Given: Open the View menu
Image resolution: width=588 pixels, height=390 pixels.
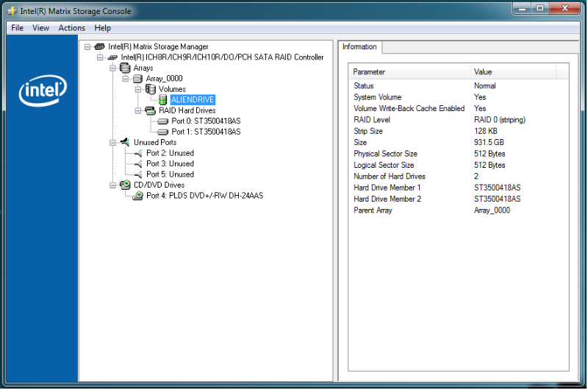Looking at the screenshot, I should point(40,28).
